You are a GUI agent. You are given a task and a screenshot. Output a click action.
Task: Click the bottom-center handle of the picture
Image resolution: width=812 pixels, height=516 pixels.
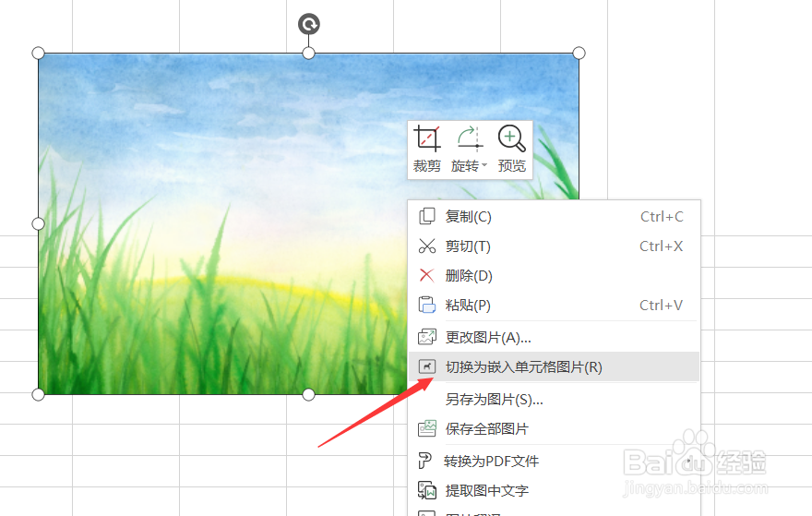tap(308, 395)
